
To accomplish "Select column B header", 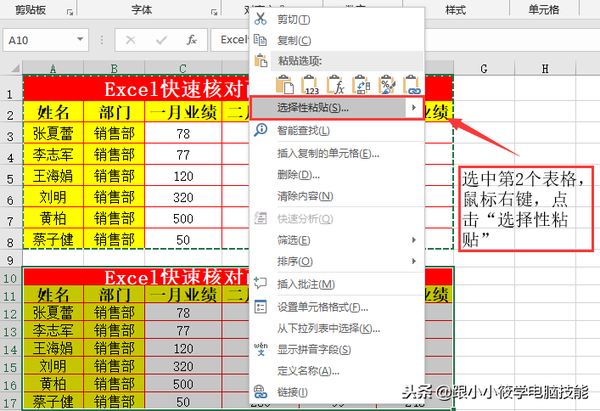I will [x=114, y=68].
